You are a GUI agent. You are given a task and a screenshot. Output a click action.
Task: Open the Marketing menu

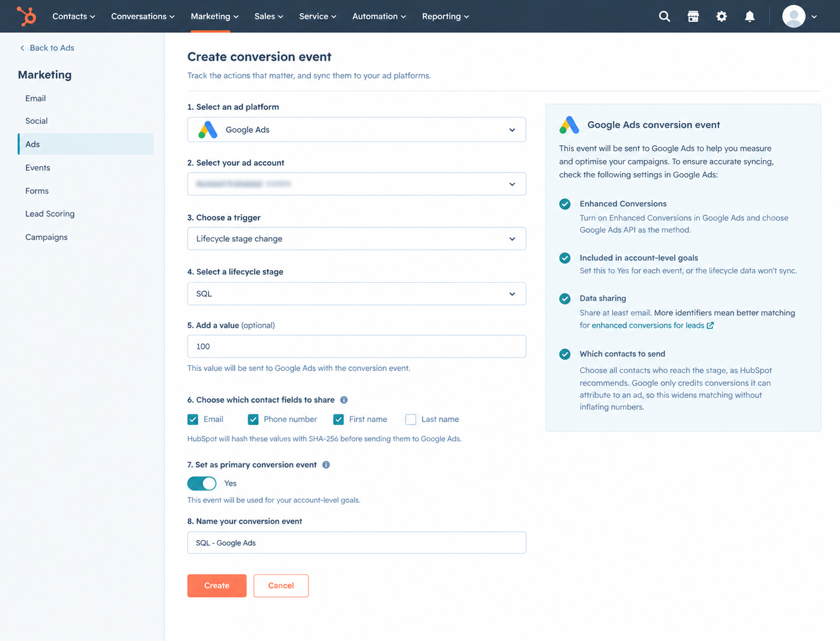[215, 16]
